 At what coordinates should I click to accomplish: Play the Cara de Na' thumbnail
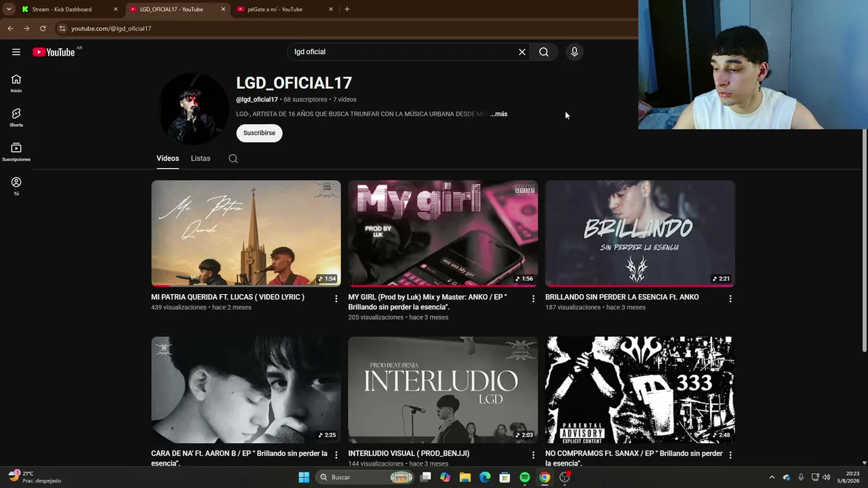pyautogui.click(x=246, y=390)
